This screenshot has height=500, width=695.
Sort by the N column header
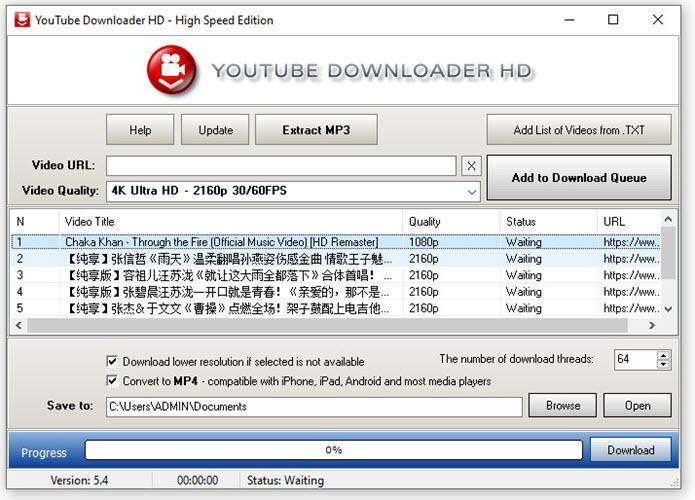click(35, 221)
